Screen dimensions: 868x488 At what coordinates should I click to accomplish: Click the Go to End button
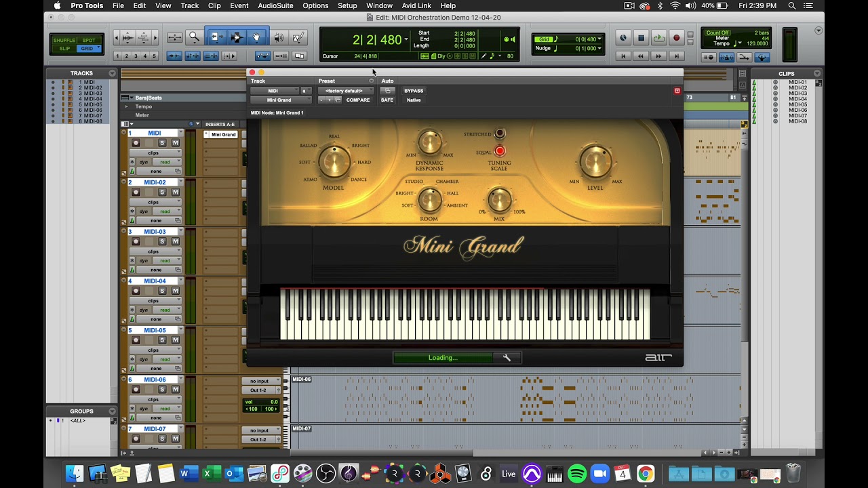coord(676,56)
